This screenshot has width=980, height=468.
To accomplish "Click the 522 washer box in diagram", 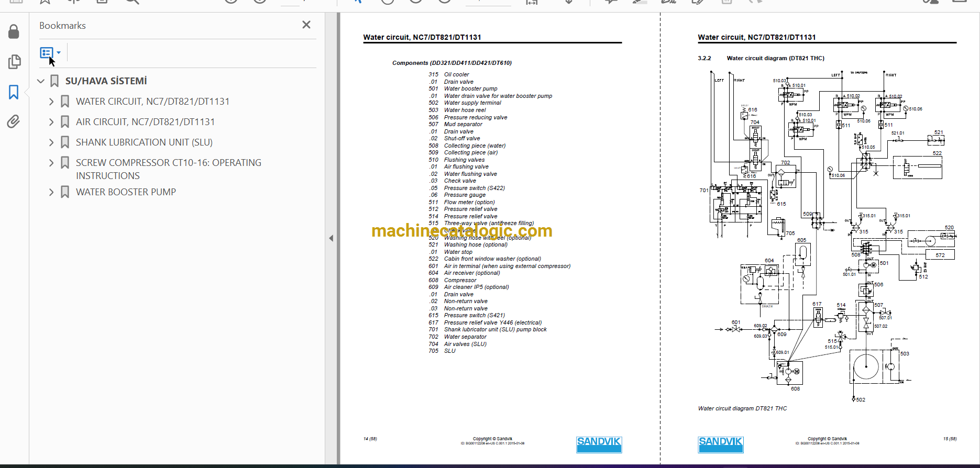I will pos(917,168).
